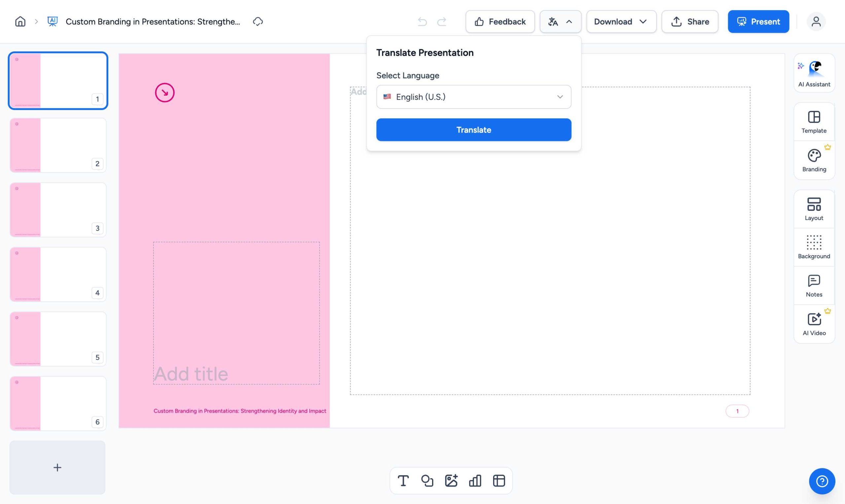Select slide 4 thumbnail
The image size is (845, 504).
point(58,274)
